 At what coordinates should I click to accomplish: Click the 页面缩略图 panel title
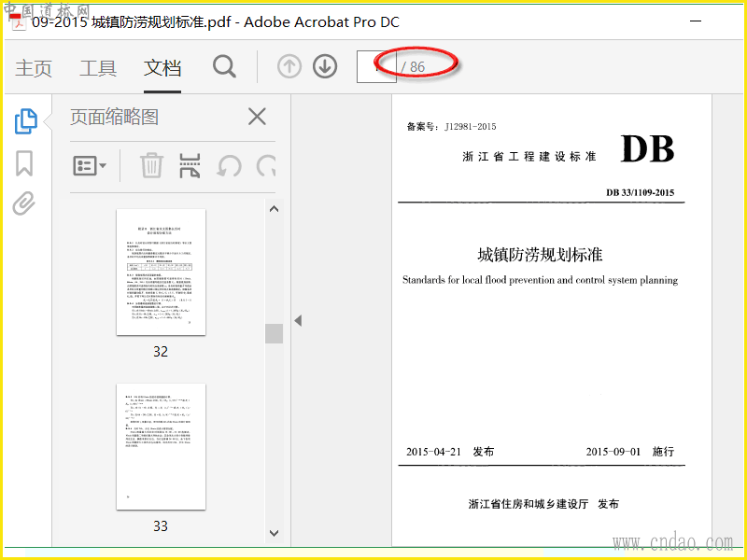114,117
